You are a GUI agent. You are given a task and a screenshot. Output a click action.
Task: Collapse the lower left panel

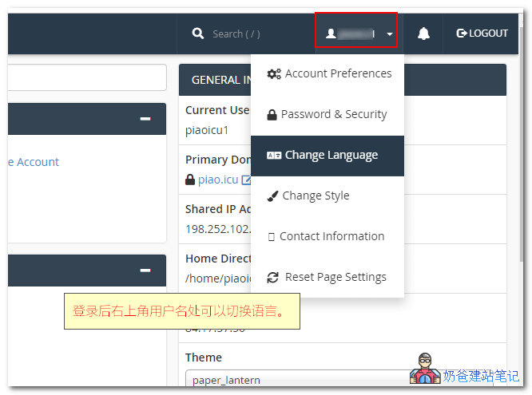(x=145, y=271)
